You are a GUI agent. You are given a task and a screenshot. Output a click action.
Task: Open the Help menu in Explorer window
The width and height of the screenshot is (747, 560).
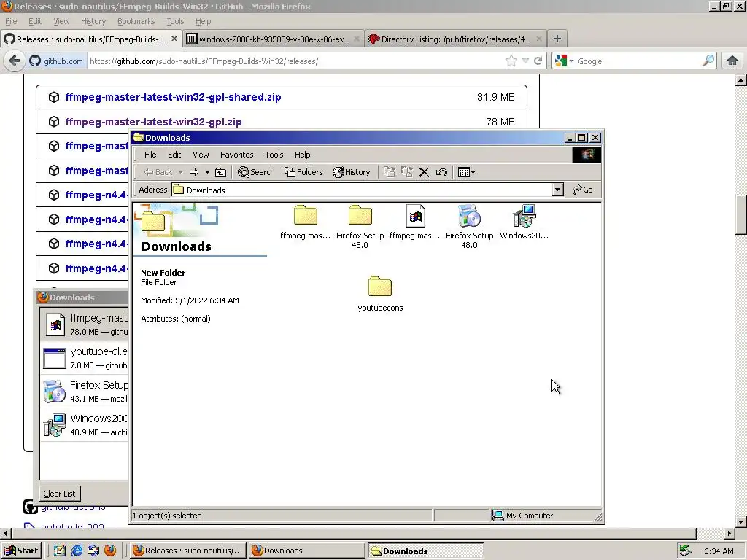(302, 155)
